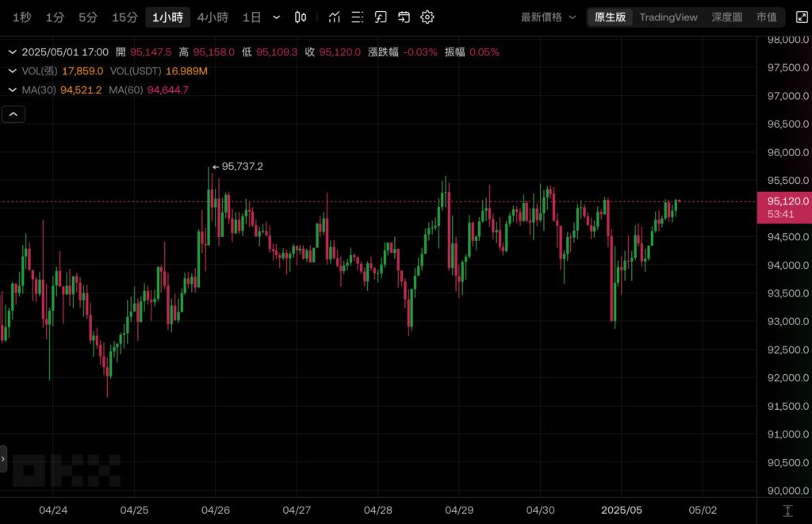Open the drawing tools icon
The width and height of the screenshot is (812, 524).
point(381,17)
